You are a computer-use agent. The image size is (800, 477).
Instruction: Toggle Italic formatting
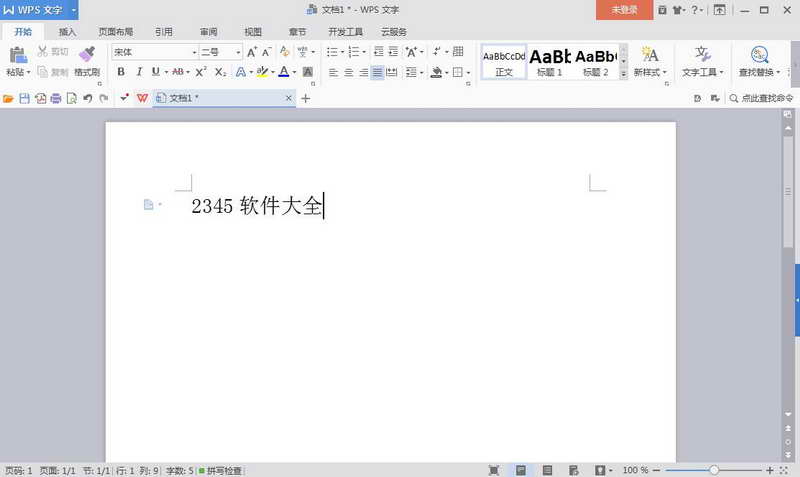(139, 72)
